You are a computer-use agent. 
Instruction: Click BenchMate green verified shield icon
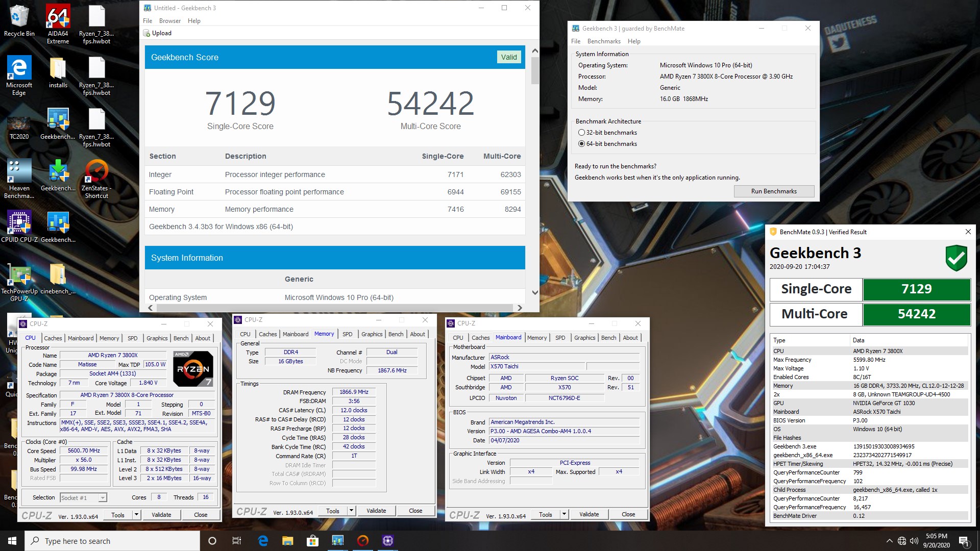click(956, 258)
